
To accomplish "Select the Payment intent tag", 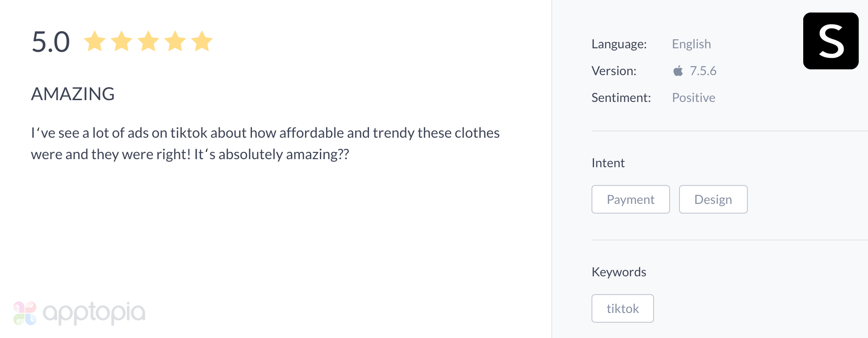I will pos(630,199).
